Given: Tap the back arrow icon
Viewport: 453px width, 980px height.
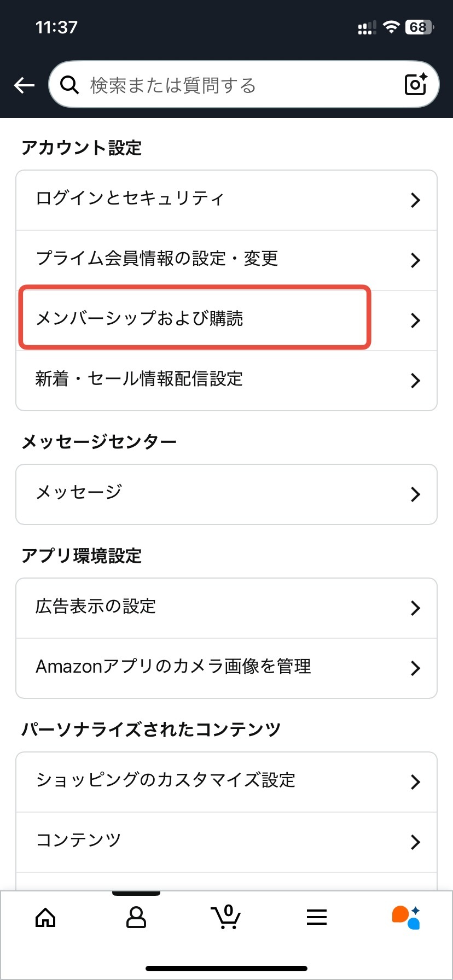Looking at the screenshot, I should tap(24, 85).
